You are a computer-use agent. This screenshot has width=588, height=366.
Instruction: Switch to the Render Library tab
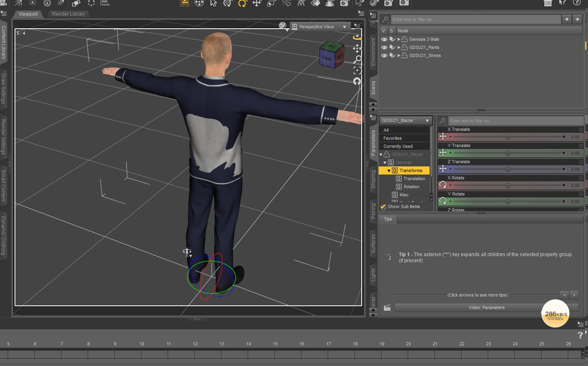coord(68,14)
